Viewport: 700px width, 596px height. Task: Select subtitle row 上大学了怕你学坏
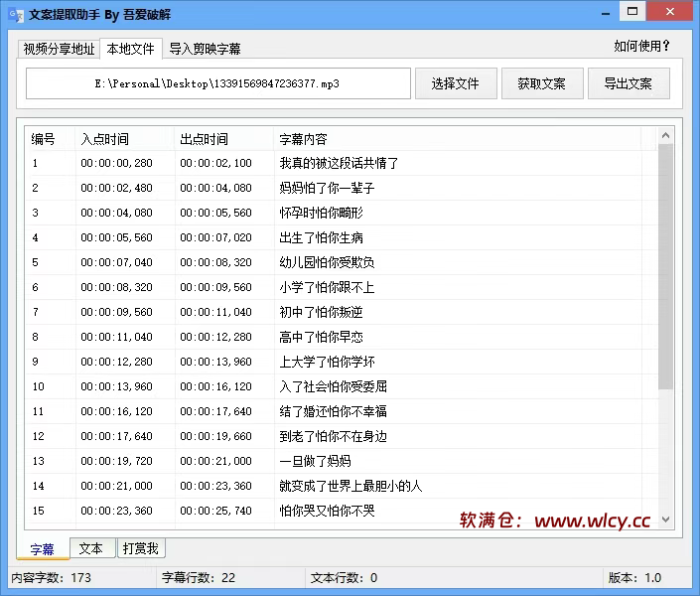tap(342, 362)
